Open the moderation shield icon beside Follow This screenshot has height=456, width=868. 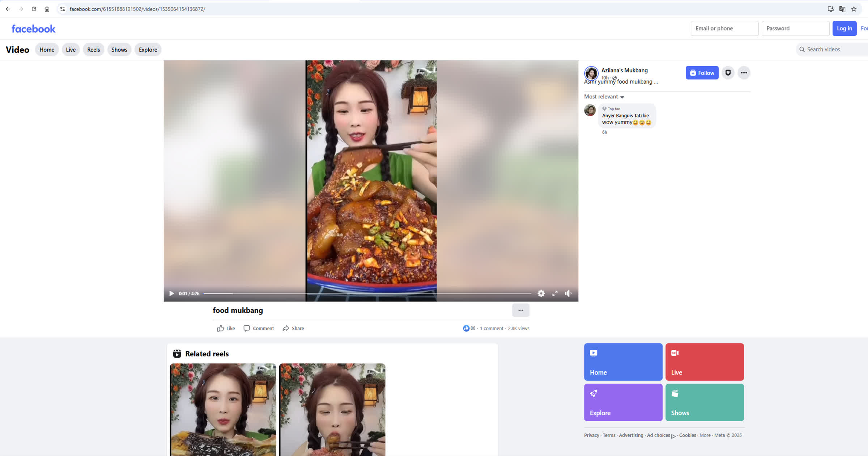728,72
